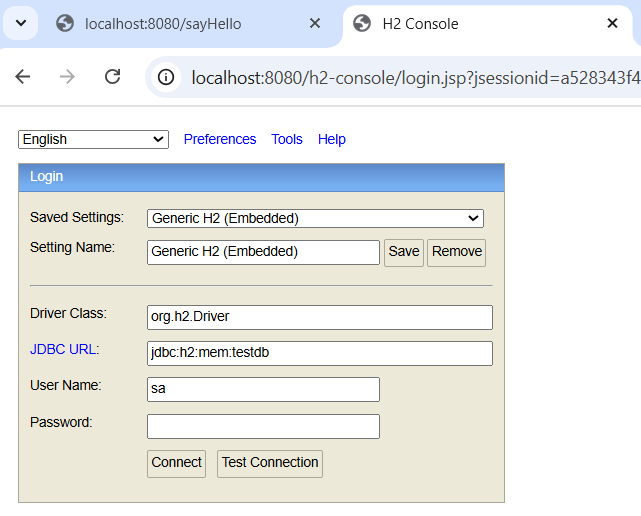Expand the Saved Settings dropdown
The image size is (641, 516).
pos(315,218)
